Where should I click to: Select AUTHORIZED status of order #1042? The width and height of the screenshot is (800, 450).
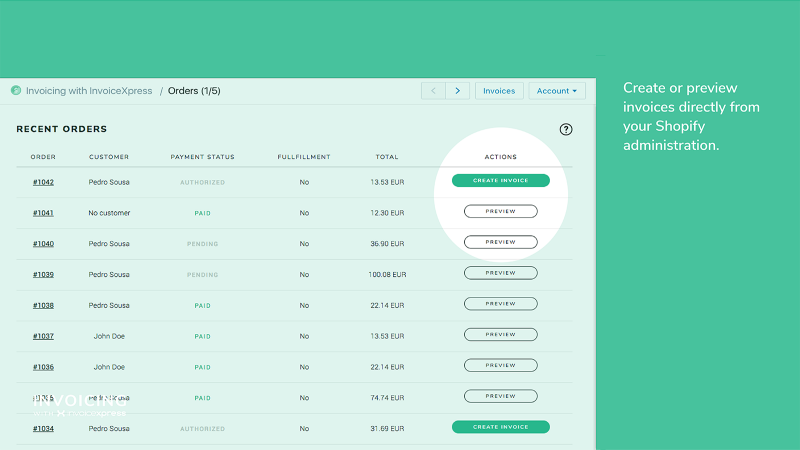203,182
